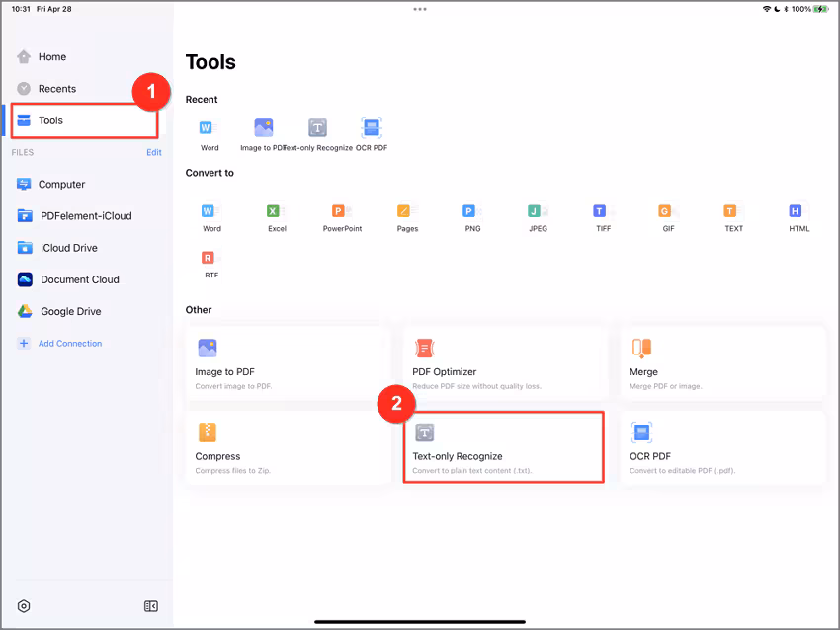
Task: Tap the Home house icon
Action: tap(24, 56)
